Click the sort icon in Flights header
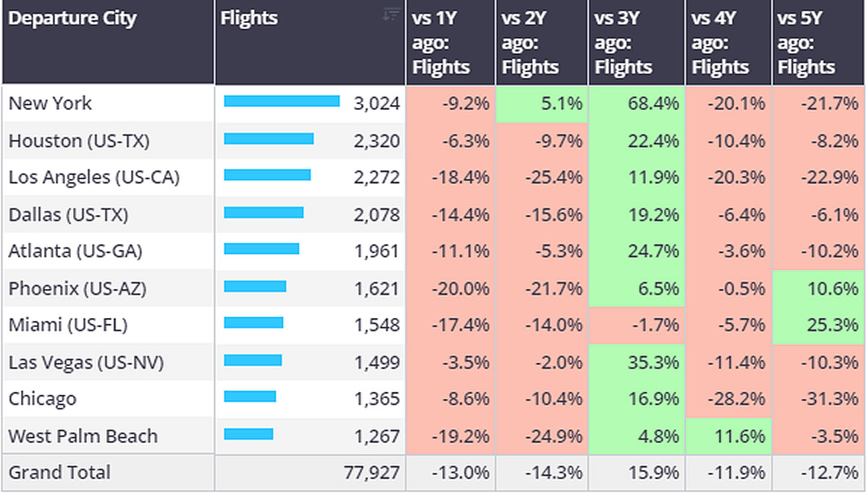The width and height of the screenshot is (868, 493). point(391,14)
